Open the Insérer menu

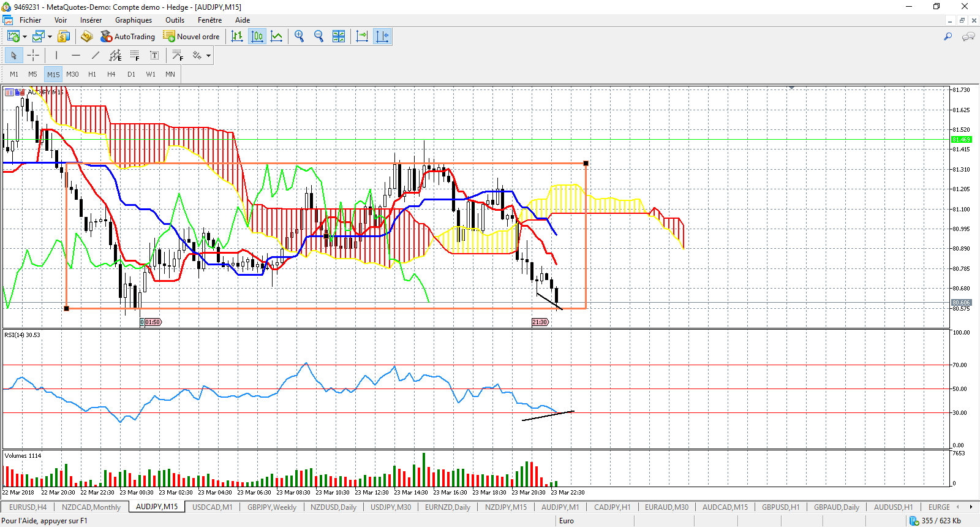[x=91, y=20]
